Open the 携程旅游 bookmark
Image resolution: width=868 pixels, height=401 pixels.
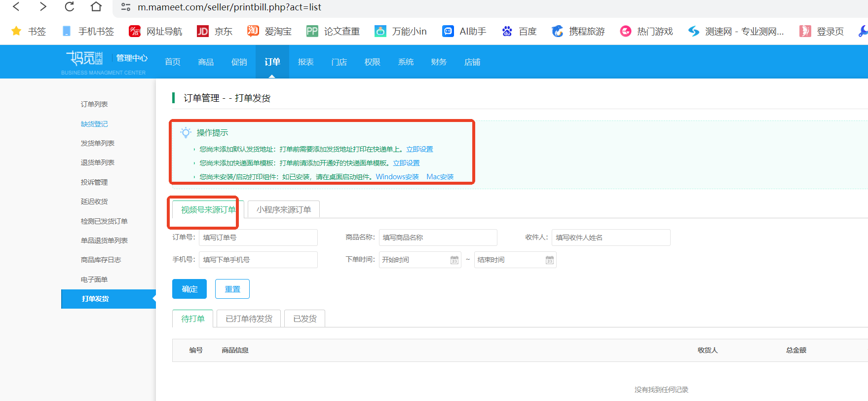pyautogui.click(x=578, y=32)
